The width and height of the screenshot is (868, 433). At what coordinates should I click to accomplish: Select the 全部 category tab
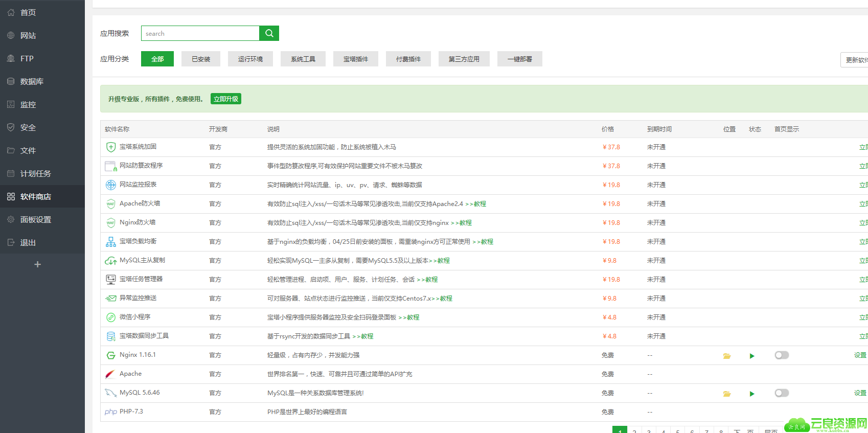(x=157, y=59)
